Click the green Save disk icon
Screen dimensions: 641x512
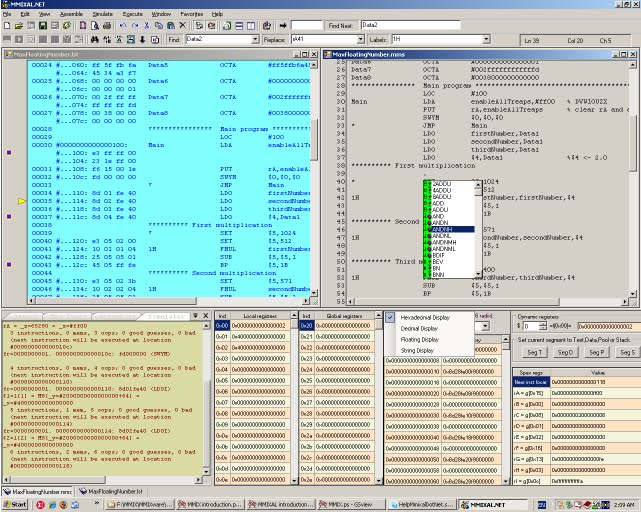click(x=43, y=25)
